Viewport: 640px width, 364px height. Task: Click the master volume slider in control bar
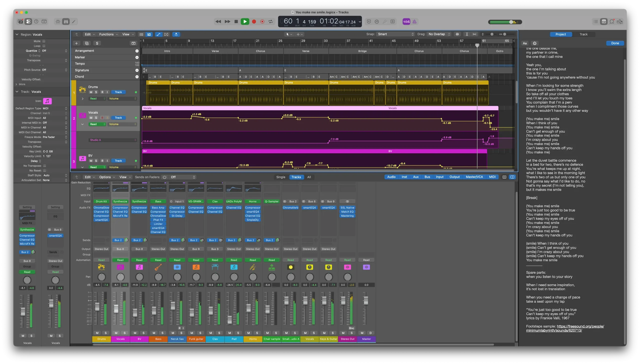tap(505, 22)
